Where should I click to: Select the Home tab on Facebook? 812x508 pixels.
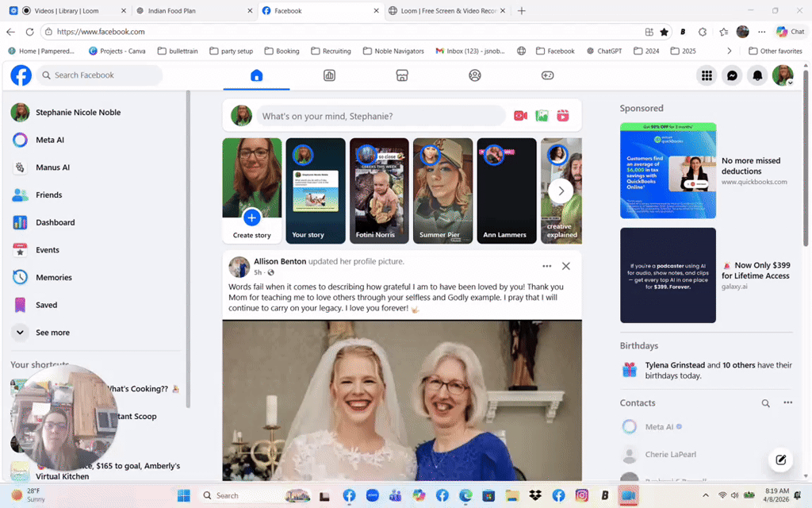tap(257, 75)
